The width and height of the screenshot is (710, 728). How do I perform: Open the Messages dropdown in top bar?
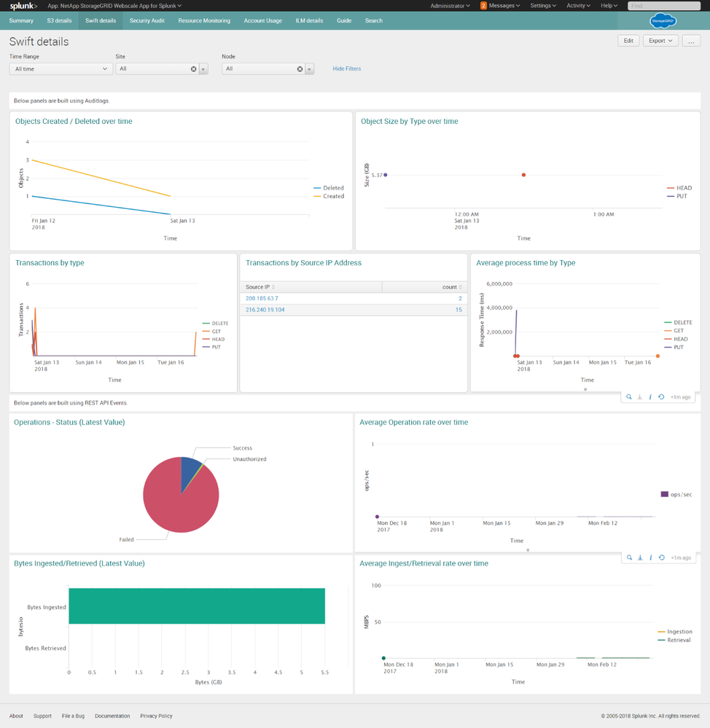click(x=501, y=6)
